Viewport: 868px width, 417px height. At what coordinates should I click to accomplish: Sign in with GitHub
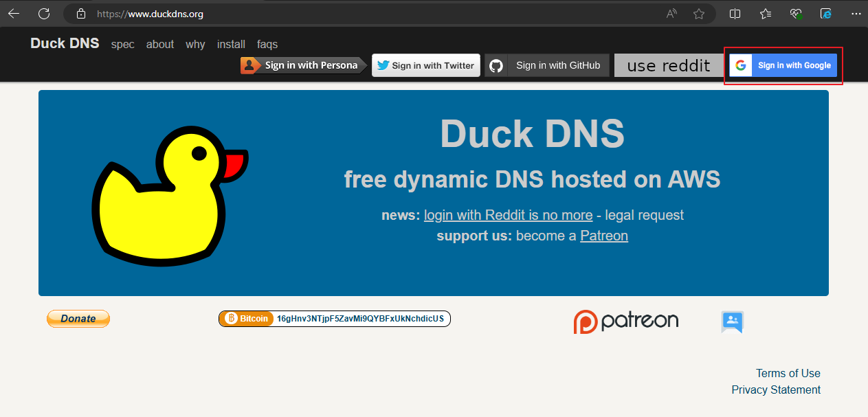pyautogui.click(x=547, y=65)
